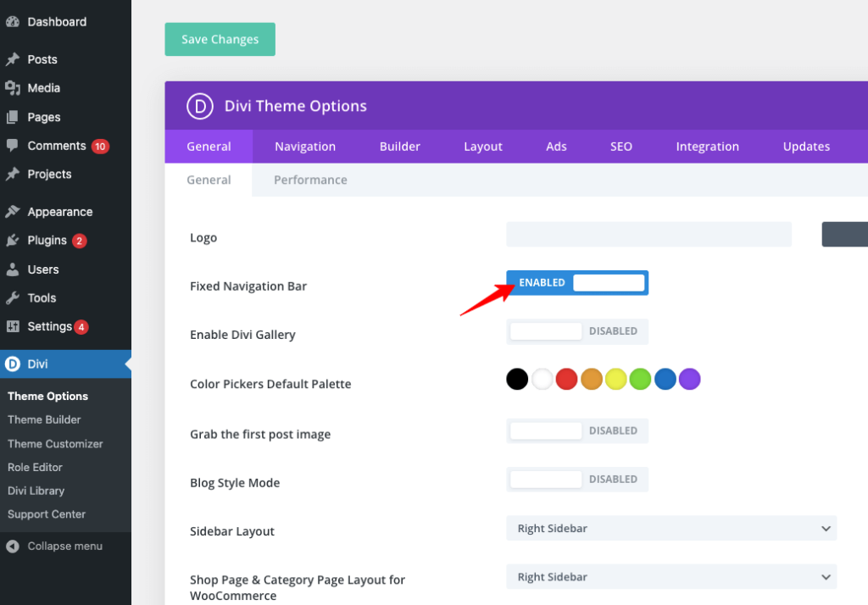Viewport: 868px width, 605px height.
Task: Select the green palette swatch
Action: click(x=641, y=379)
